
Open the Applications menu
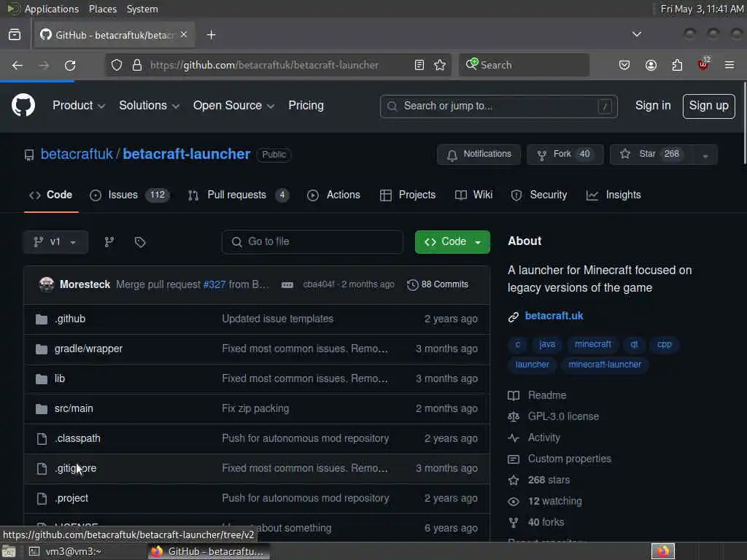pos(52,9)
